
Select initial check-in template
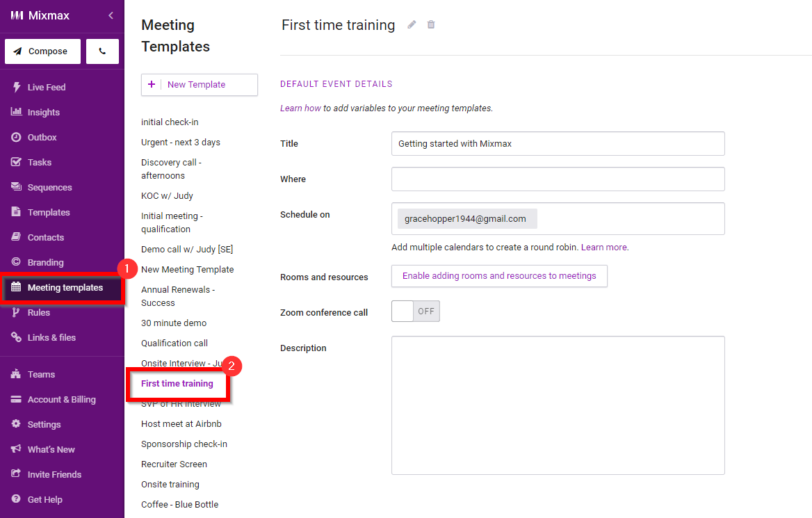pos(170,122)
